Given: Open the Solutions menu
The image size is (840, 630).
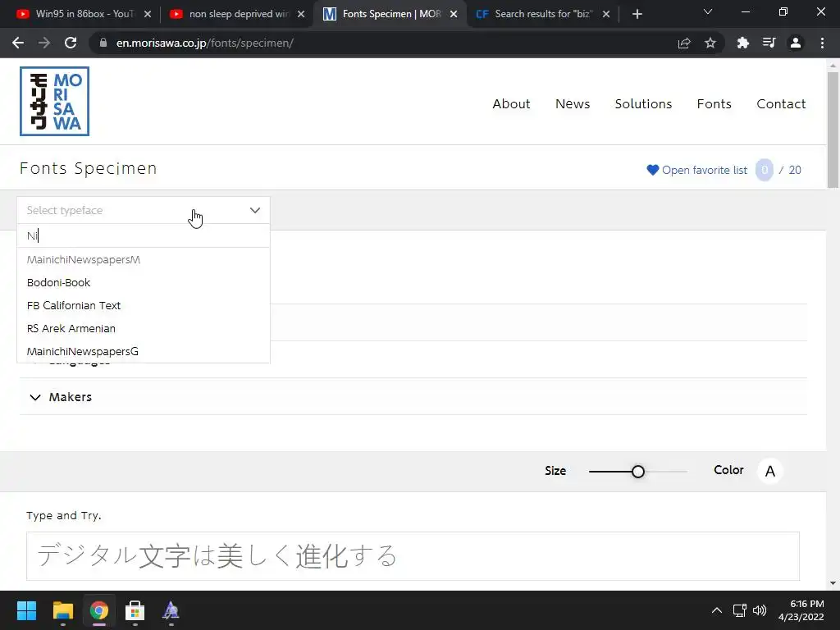Looking at the screenshot, I should click(x=643, y=104).
